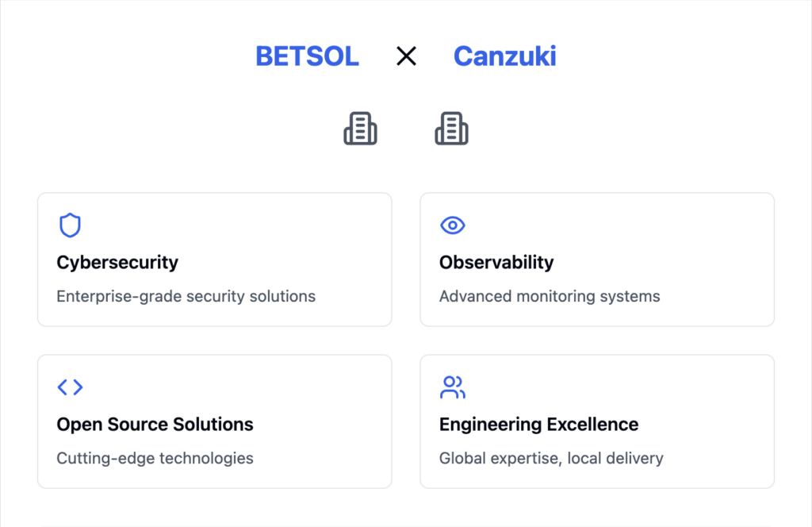Click the 'Enterprise-grade security solutions' description text
Image resolution: width=812 pixels, height=527 pixels.
click(x=186, y=296)
